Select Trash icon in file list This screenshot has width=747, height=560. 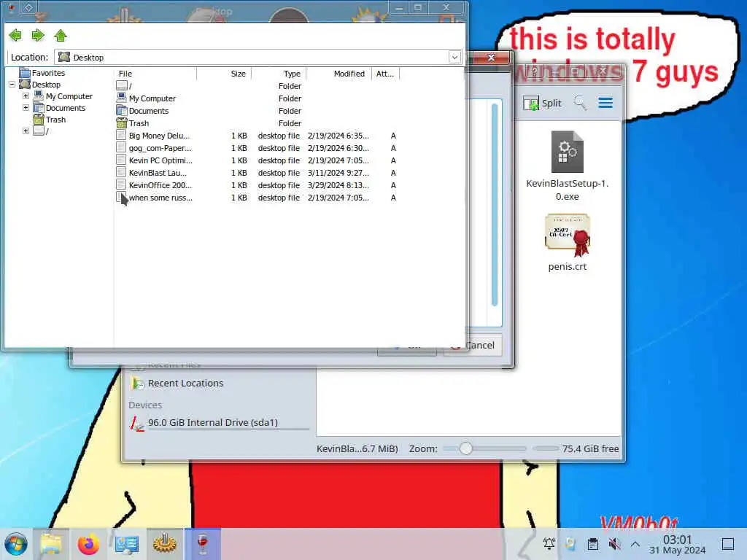(122, 122)
